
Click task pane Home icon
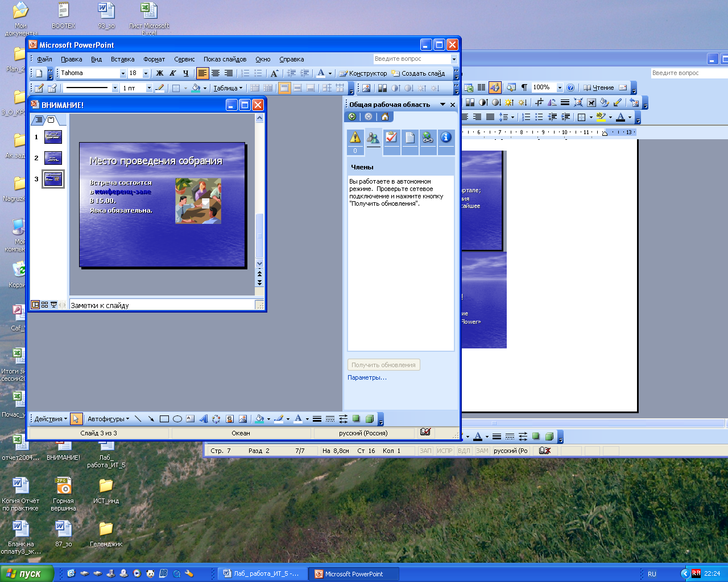[385, 117]
